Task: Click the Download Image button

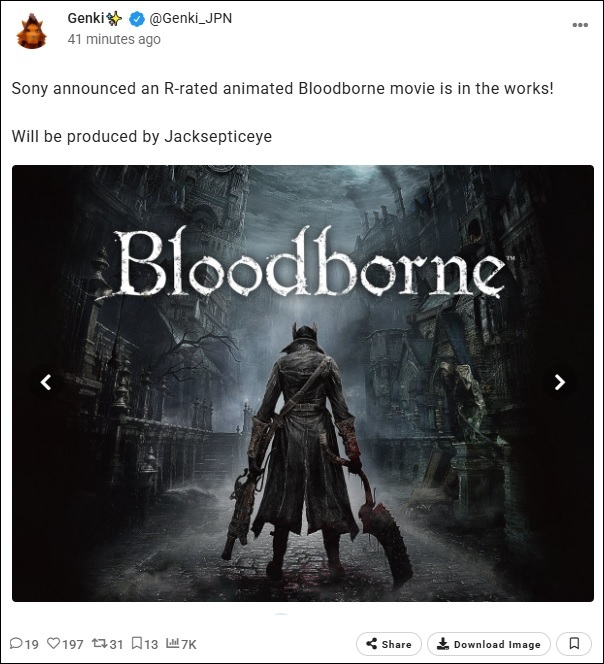Action: (489, 644)
